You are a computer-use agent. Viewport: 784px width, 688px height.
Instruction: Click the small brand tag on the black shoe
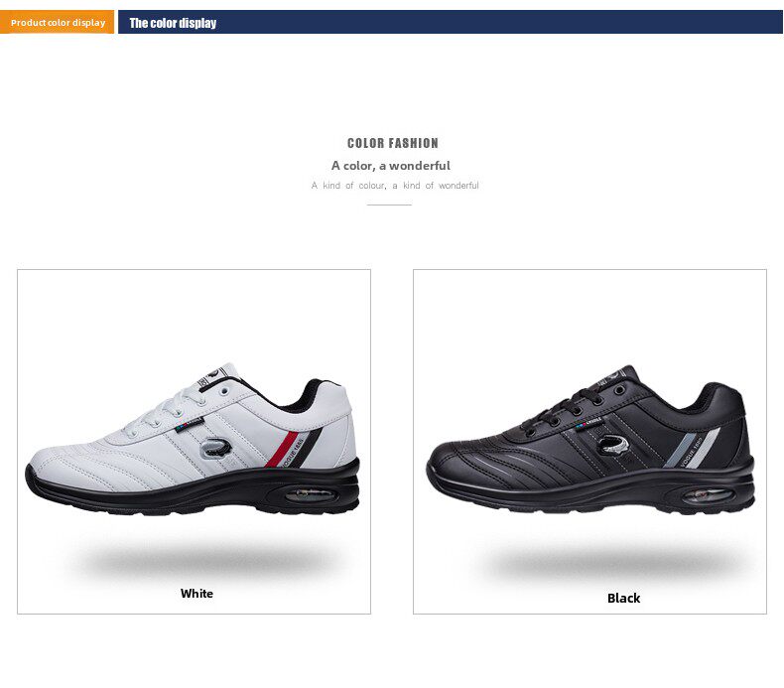coord(588,423)
